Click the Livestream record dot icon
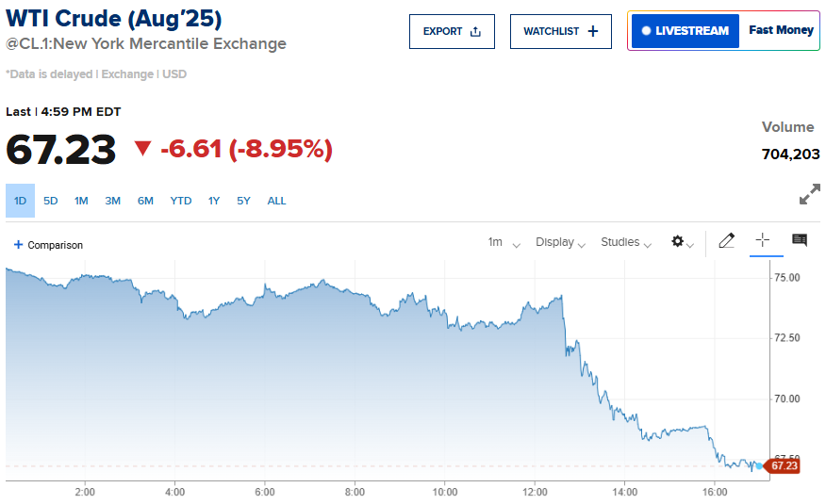Viewport: 826px width, 504px height. [646, 31]
